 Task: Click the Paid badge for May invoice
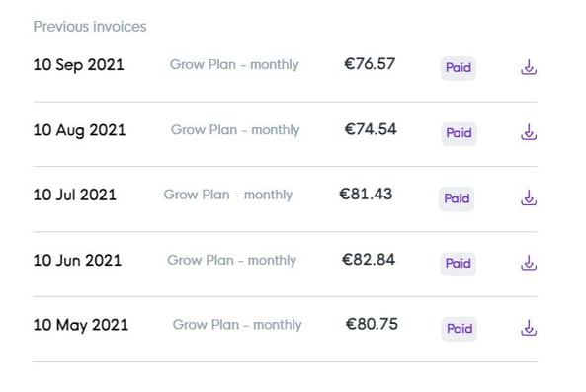click(x=460, y=329)
